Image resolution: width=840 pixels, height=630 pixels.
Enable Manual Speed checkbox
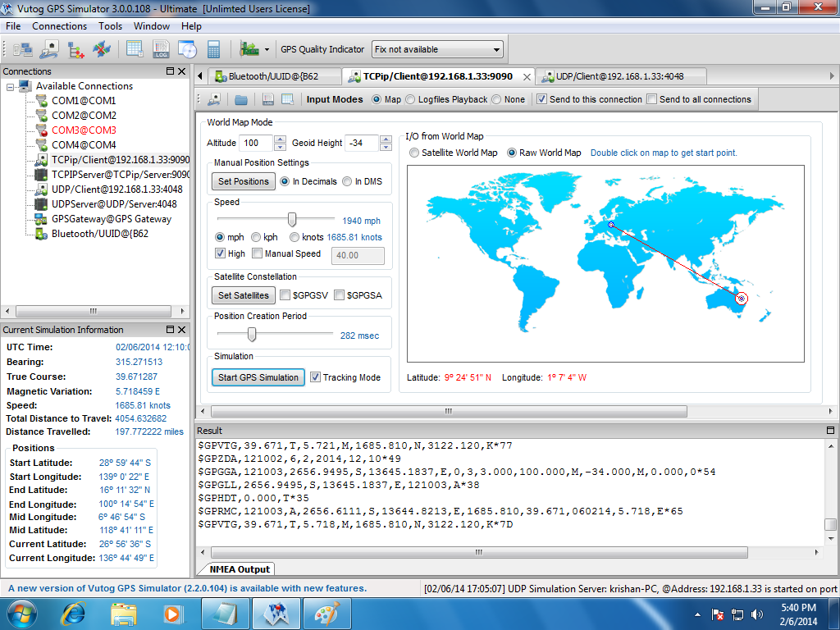(257, 253)
